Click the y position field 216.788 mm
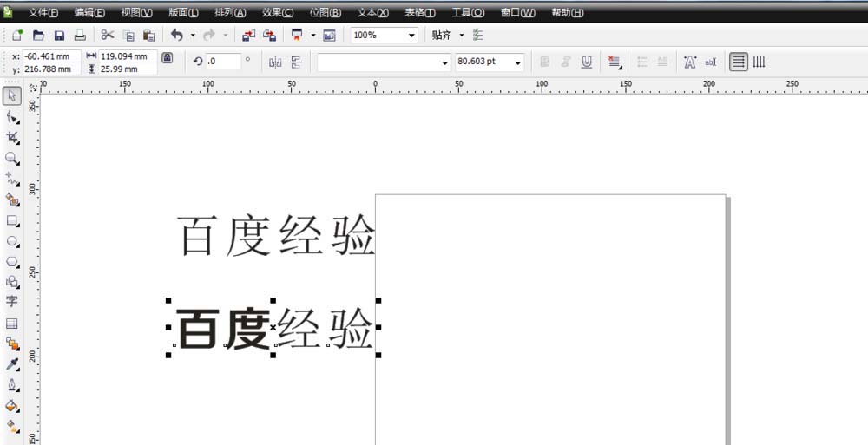 pyautogui.click(x=51, y=69)
